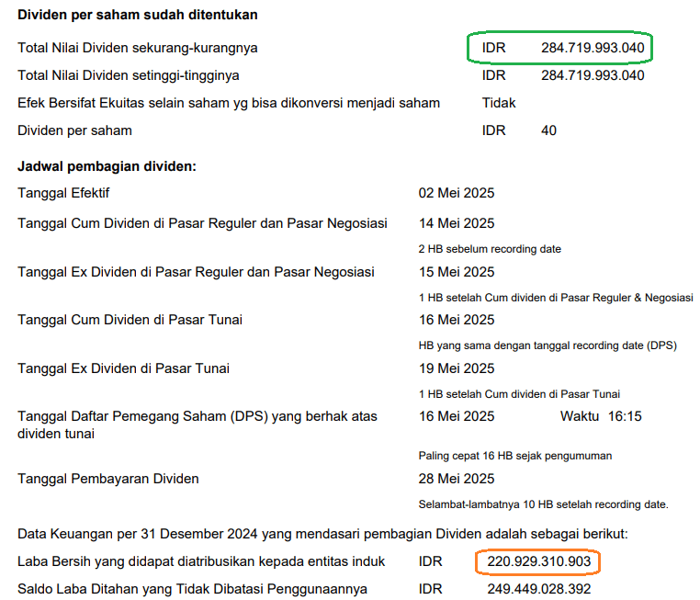This screenshot has height=600, width=700.
Task: Click the 'Dividen per saham' row label
Action: click(x=74, y=130)
